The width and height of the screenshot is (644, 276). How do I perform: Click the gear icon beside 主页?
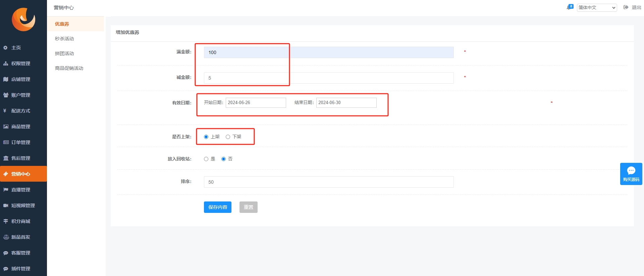(5, 48)
